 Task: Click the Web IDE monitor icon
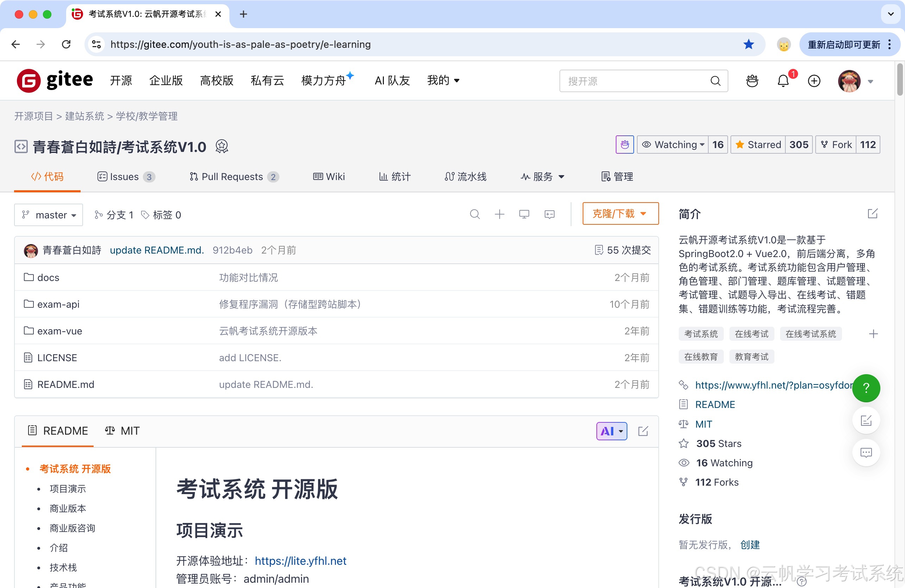(524, 215)
